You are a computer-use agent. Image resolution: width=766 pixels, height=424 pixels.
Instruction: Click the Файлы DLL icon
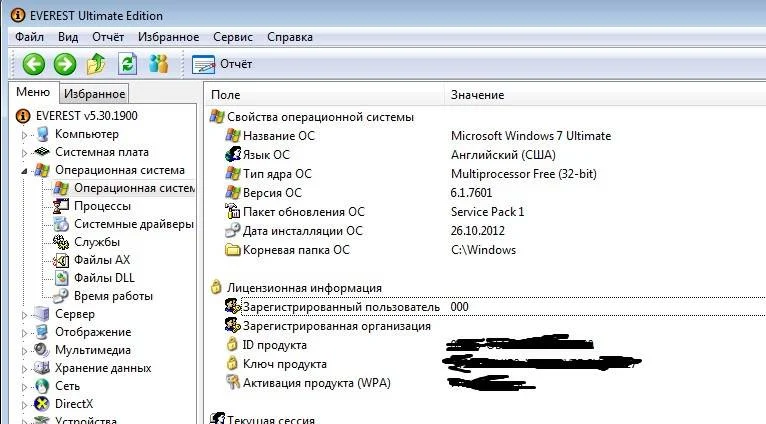pyautogui.click(x=61, y=278)
